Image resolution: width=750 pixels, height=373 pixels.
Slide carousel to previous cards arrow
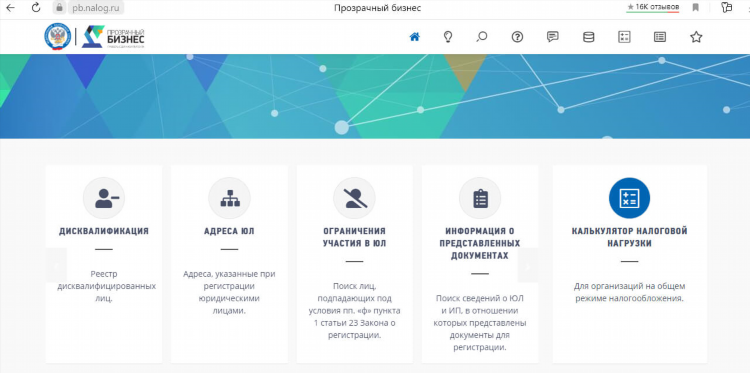(56, 265)
